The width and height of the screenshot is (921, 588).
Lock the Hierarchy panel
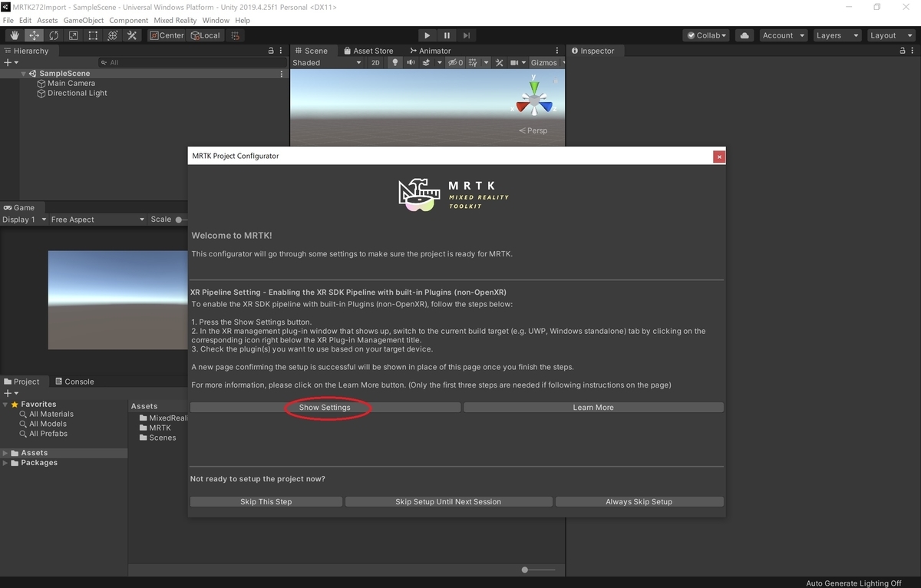click(270, 51)
